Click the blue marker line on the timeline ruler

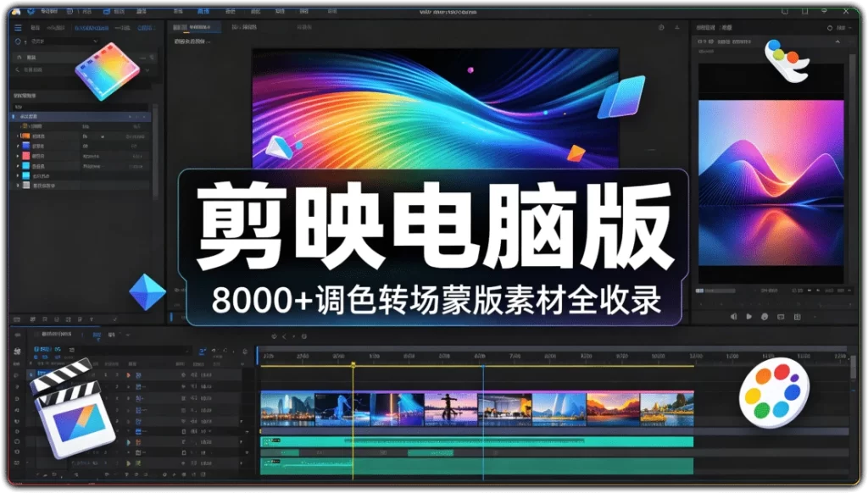(x=482, y=420)
